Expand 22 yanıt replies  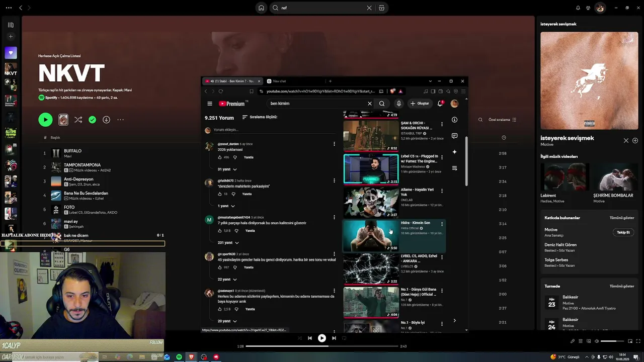click(227, 280)
